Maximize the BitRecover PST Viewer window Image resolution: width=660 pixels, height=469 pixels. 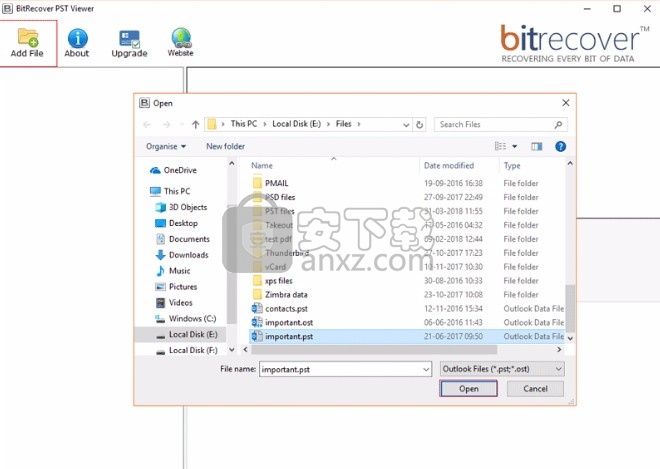[x=617, y=8]
